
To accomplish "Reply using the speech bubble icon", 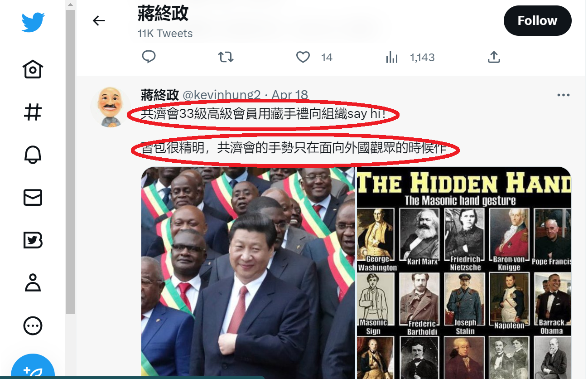I will (x=149, y=57).
